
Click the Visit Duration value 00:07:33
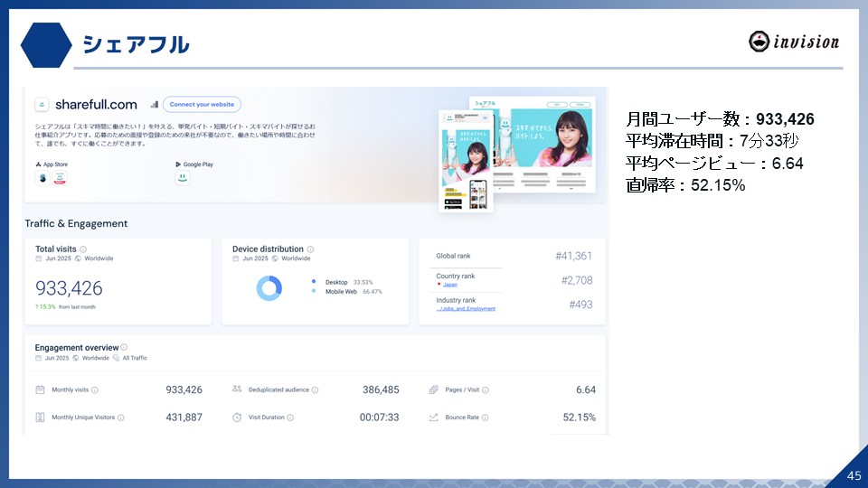(x=379, y=418)
